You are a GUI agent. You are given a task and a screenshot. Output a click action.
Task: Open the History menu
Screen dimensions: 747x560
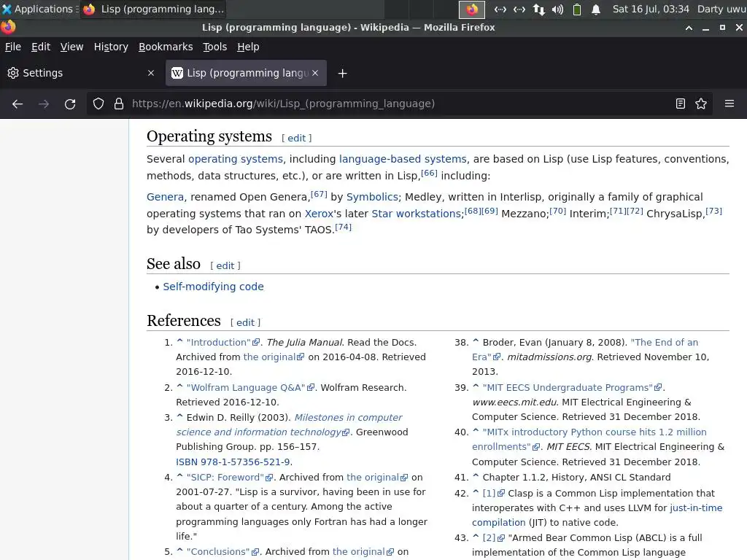pos(111,47)
